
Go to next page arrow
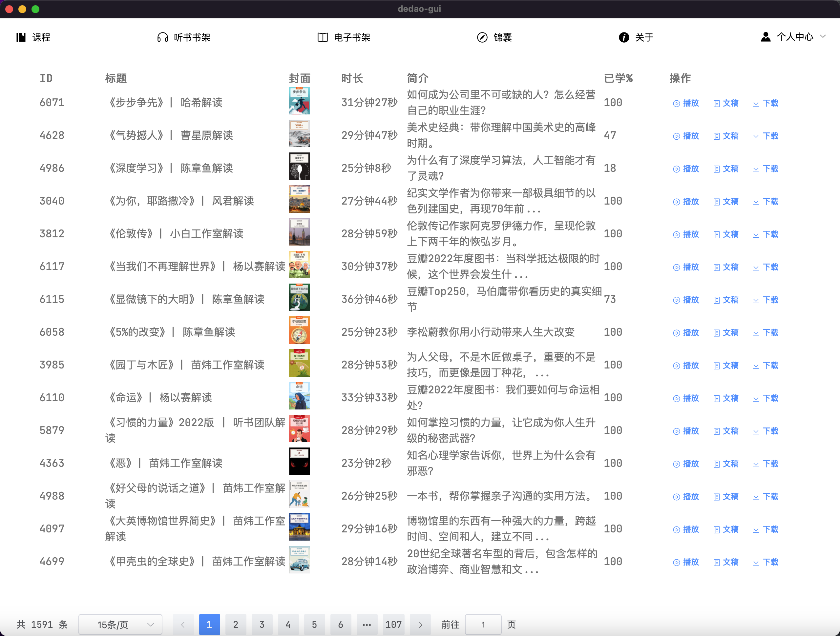(x=420, y=624)
